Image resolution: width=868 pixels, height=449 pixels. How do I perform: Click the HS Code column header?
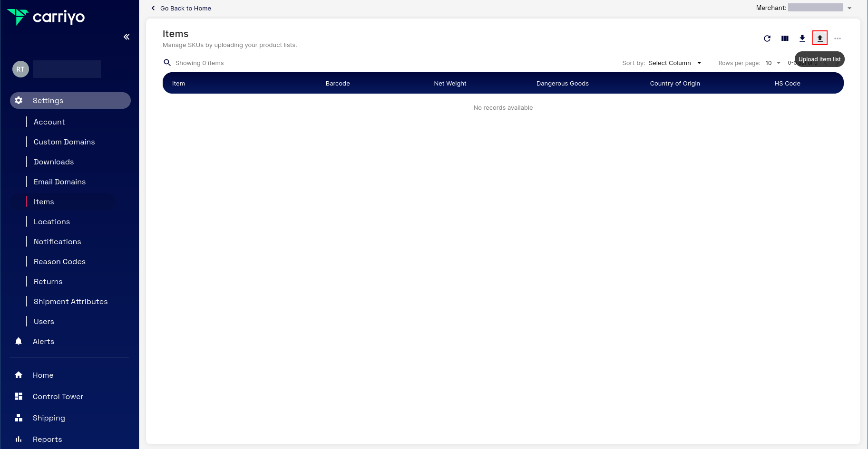[x=787, y=83]
